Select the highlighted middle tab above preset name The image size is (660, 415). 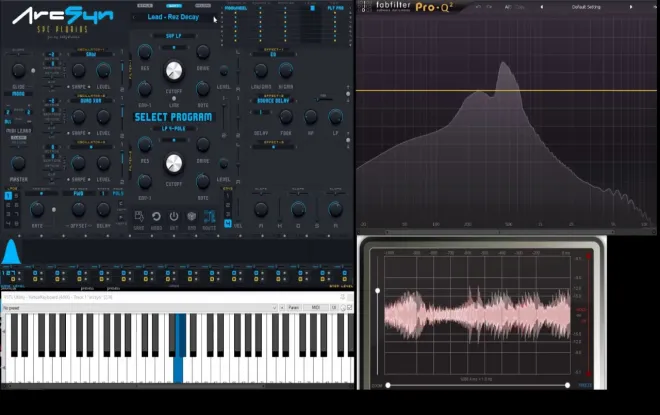coord(173,5)
